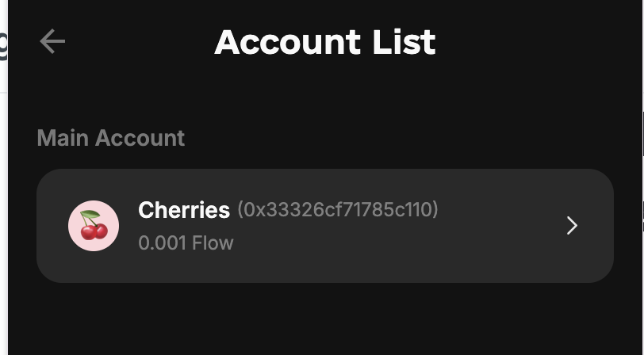Click the Main Account section label
The height and width of the screenshot is (355, 644).
(x=111, y=138)
